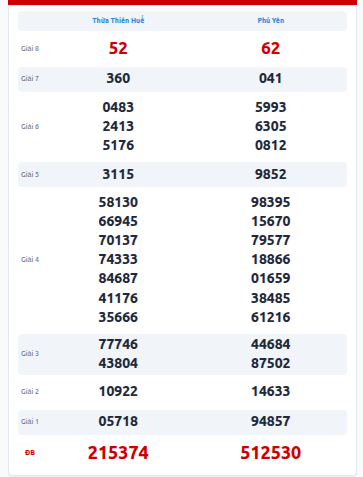Click Giải 3 result 77746

pyautogui.click(x=118, y=344)
